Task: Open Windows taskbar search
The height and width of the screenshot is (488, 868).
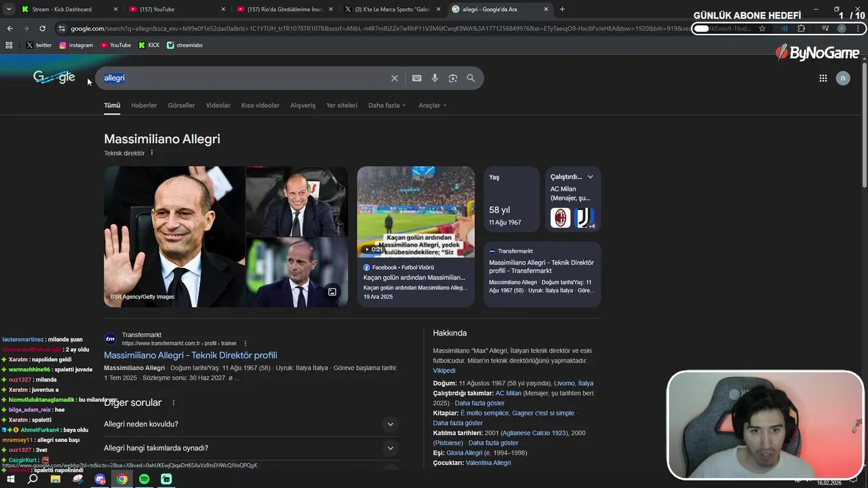Action: pyautogui.click(x=33, y=479)
